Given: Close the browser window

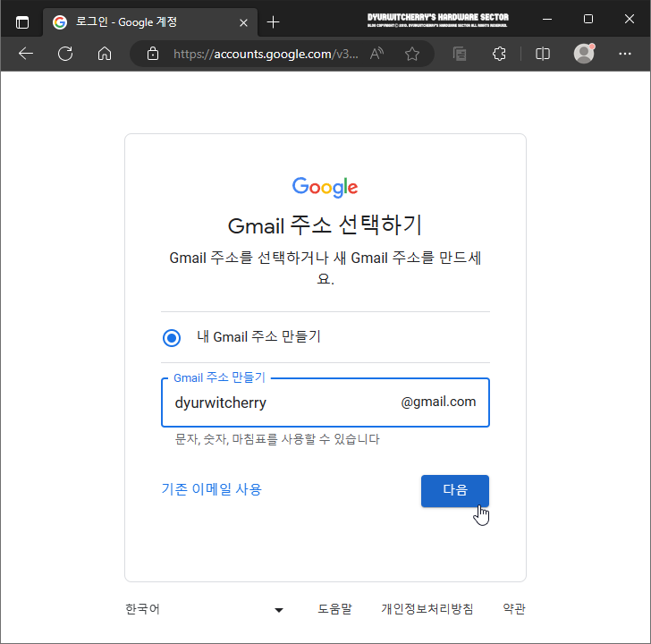Looking at the screenshot, I should 629,19.
